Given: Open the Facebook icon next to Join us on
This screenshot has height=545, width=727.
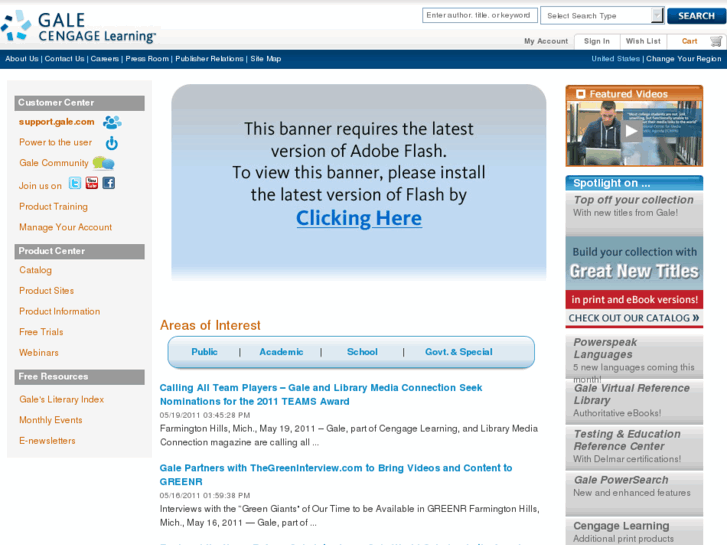Looking at the screenshot, I should [108, 183].
